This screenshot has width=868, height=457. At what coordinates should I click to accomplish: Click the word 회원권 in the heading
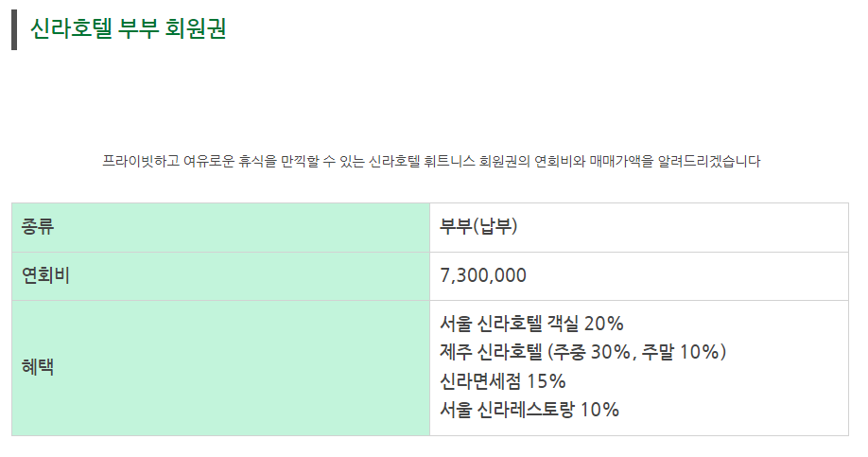click(x=196, y=28)
